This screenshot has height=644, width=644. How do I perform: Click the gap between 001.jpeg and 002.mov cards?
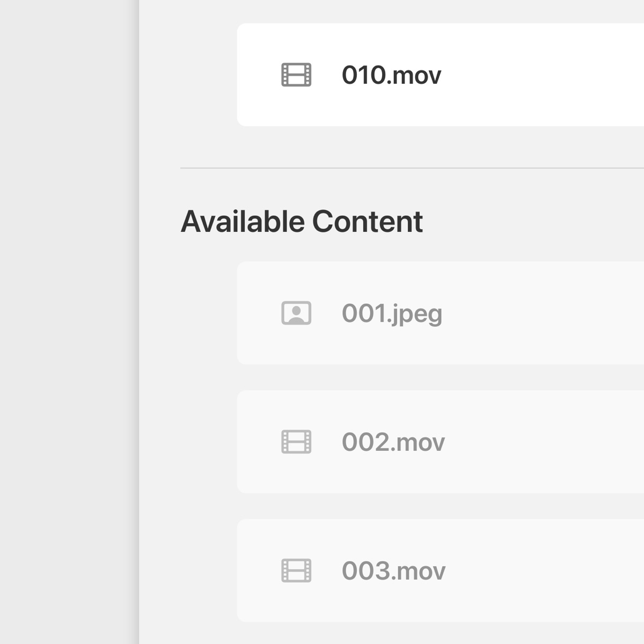[440, 377]
